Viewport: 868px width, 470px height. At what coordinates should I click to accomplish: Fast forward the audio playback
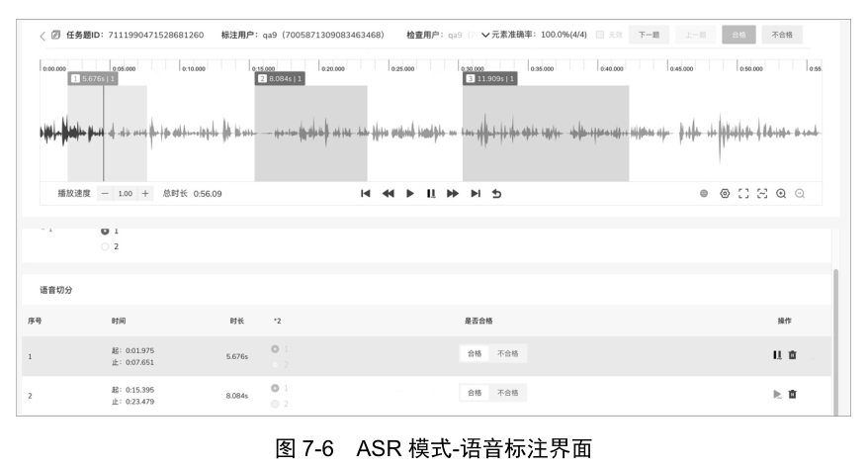pos(453,194)
